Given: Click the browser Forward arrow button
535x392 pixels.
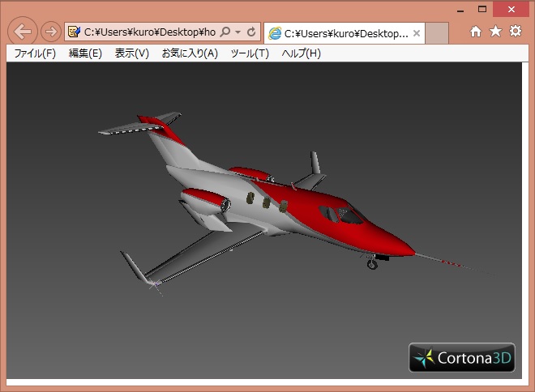Looking at the screenshot, I should [x=50, y=32].
